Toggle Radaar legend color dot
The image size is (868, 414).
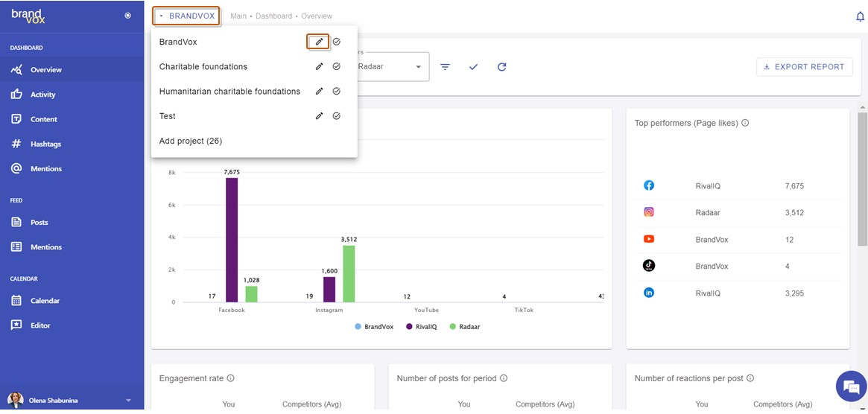tap(452, 327)
